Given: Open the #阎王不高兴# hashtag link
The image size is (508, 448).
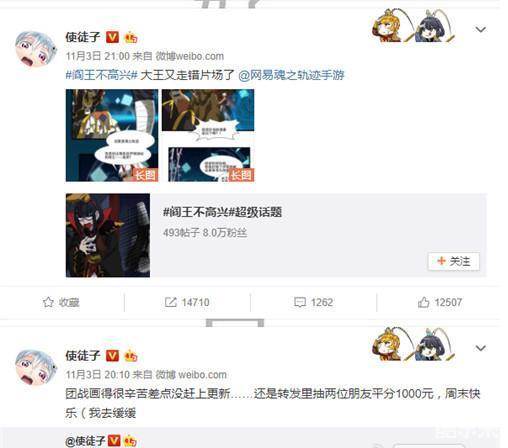Looking at the screenshot, I should pos(102,75).
